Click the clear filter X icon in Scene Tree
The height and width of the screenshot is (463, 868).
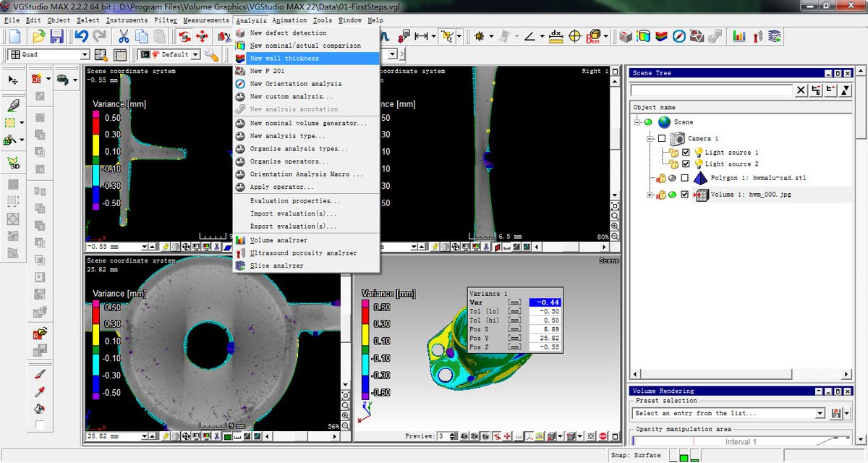801,90
